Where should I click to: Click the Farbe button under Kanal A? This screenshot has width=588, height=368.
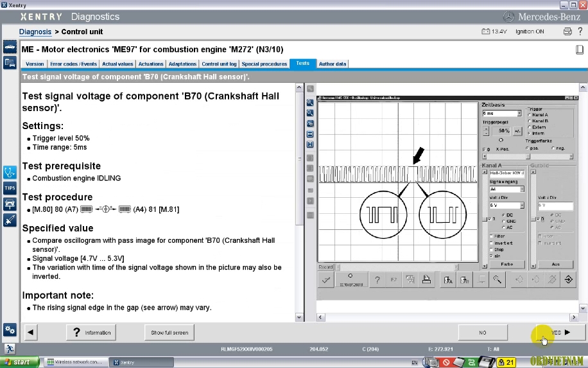(506, 264)
